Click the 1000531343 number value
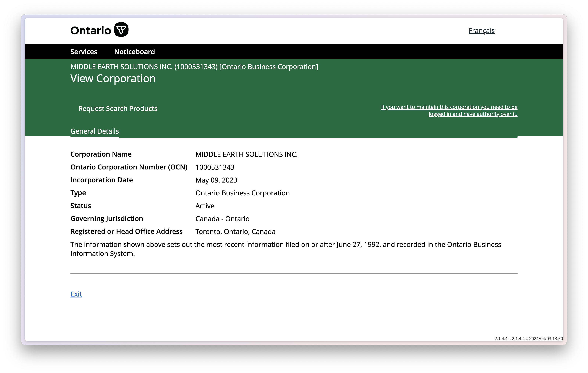588x373 pixels. [215, 167]
